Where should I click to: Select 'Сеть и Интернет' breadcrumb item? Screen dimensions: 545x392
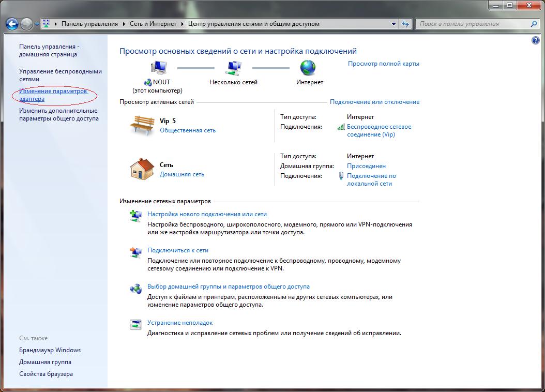click(152, 24)
